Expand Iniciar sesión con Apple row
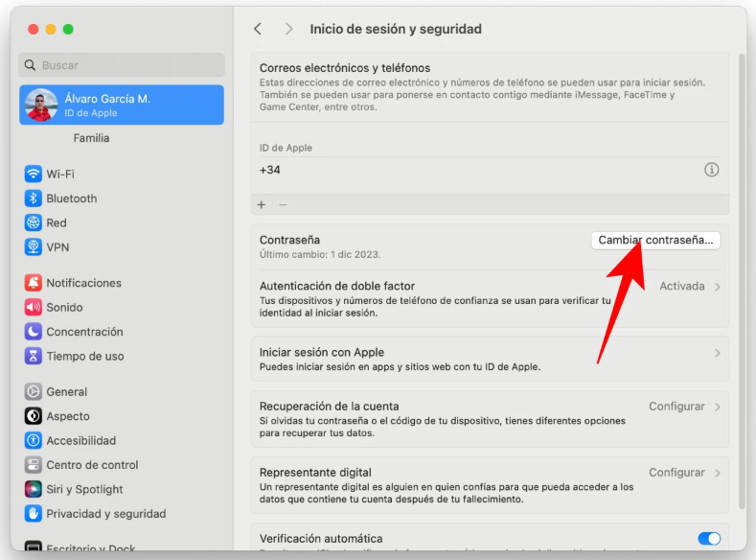 (718, 353)
